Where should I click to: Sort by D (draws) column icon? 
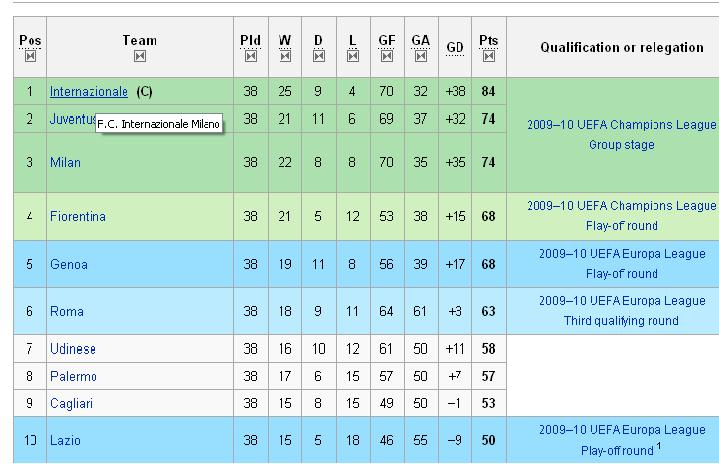319,56
